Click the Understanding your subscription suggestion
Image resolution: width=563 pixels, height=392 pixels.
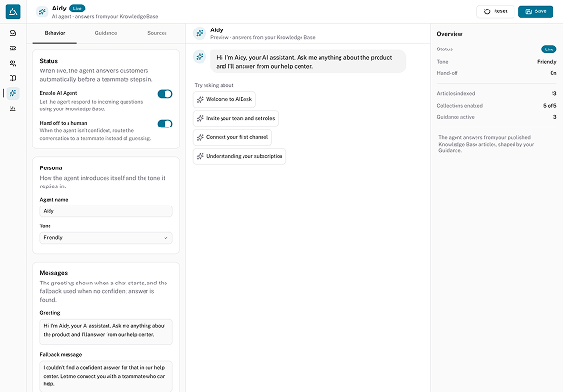point(240,156)
